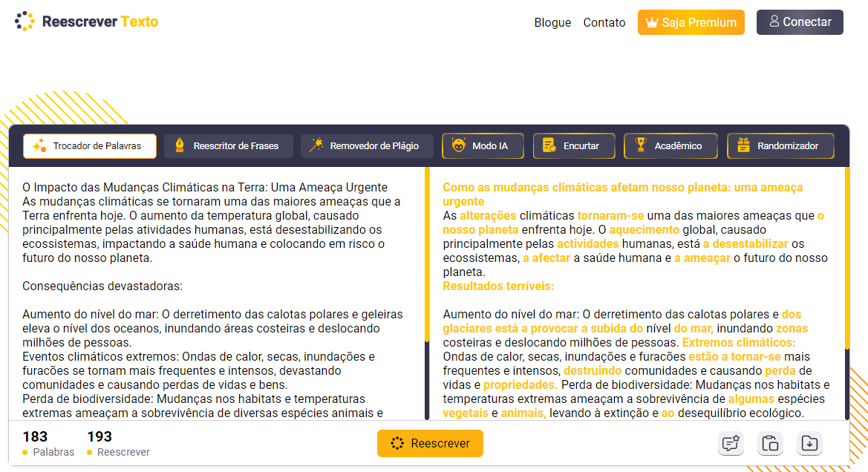This screenshot has height=472, width=868.
Task: Click the Reescrever Texto logo icon
Action: point(25,22)
